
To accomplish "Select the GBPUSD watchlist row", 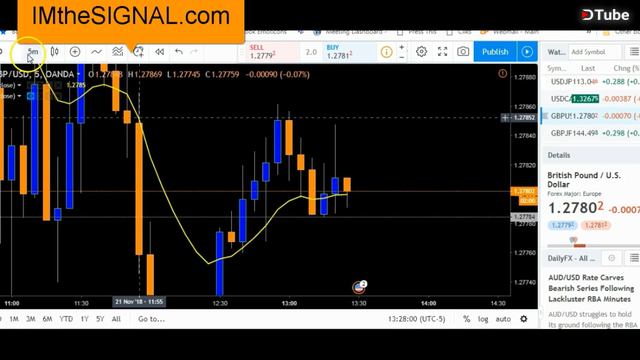I will pyautogui.click(x=591, y=116).
